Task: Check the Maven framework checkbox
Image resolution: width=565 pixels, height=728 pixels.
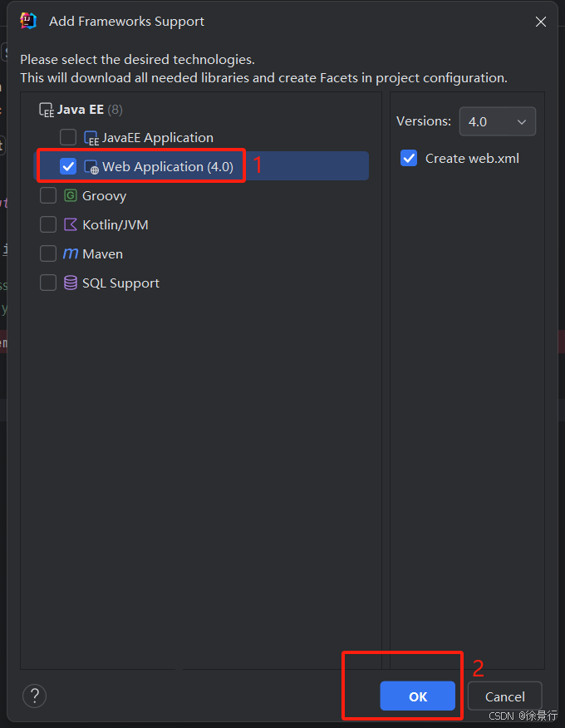Action: point(48,253)
